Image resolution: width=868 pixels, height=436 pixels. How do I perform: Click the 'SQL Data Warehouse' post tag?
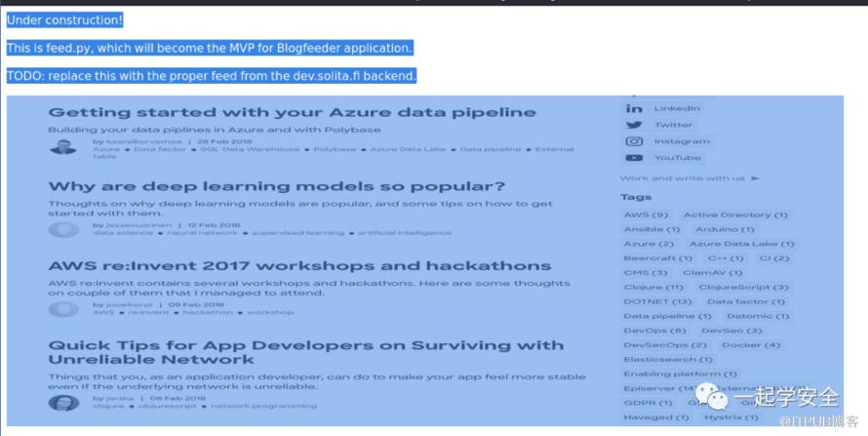tap(250, 149)
